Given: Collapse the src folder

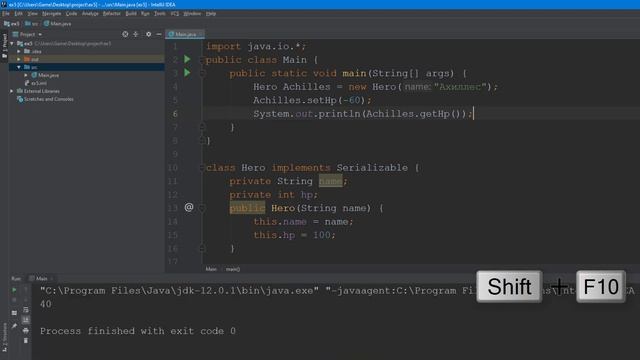Looking at the screenshot, I should 19,67.
